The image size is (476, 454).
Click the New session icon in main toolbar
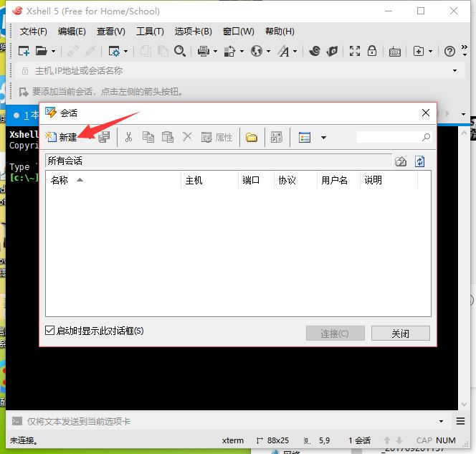pos(24,51)
